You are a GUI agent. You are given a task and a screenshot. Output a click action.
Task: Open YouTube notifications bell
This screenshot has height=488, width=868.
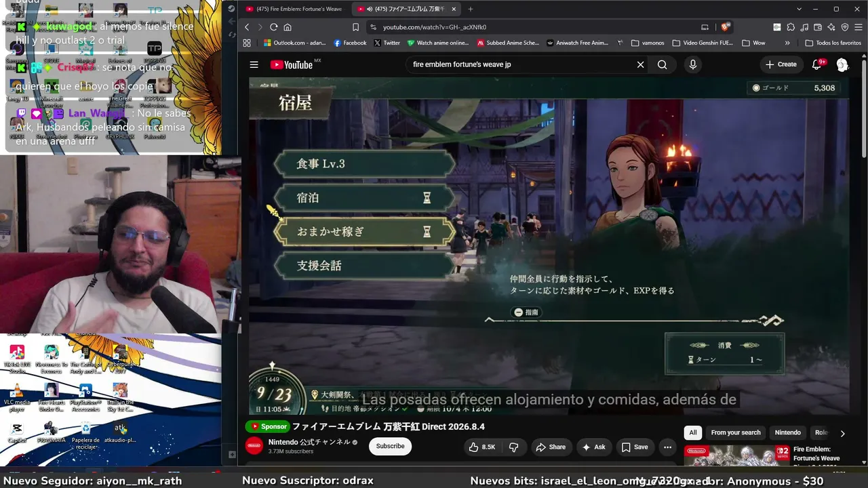[x=817, y=64]
